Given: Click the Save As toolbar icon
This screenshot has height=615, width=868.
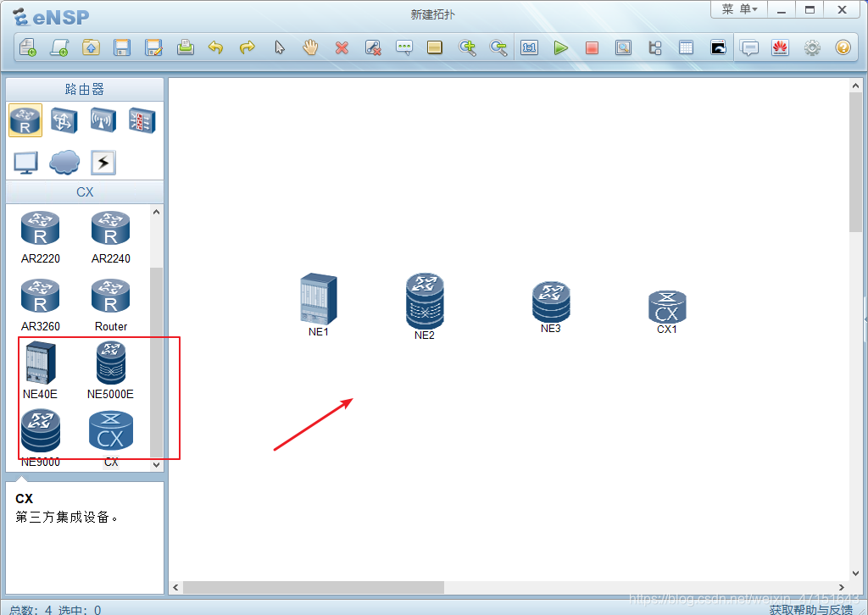Looking at the screenshot, I should click(x=153, y=47).
